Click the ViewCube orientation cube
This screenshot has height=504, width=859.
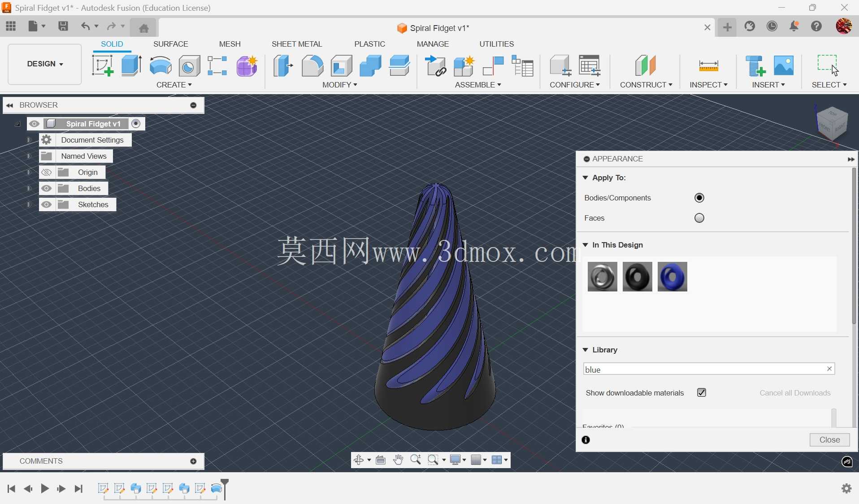833,123
